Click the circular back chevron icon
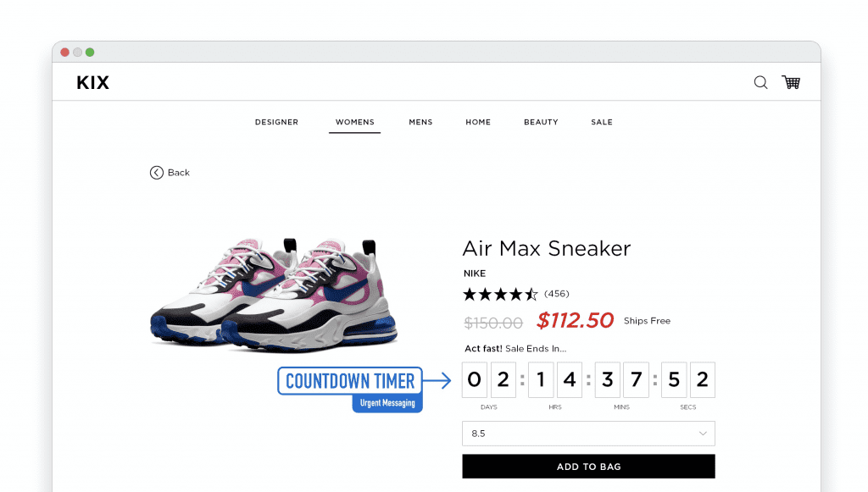 [156, 172]
